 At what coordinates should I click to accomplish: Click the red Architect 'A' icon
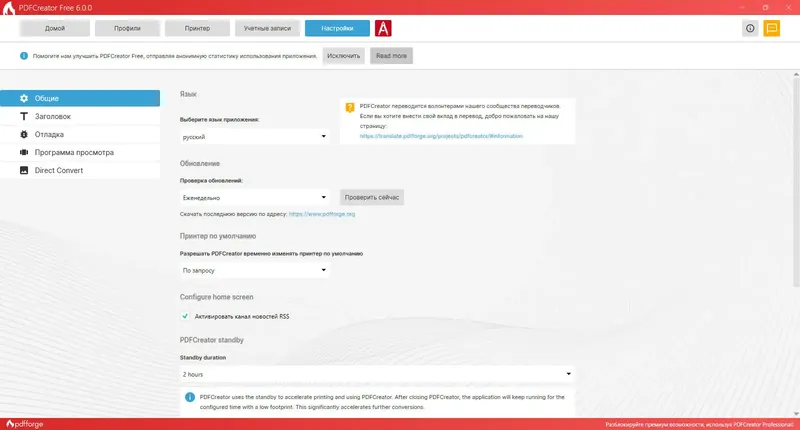383,29
